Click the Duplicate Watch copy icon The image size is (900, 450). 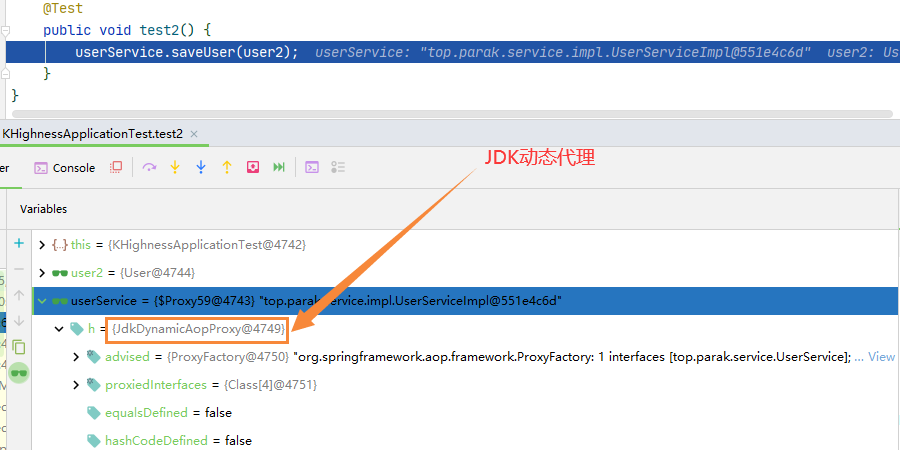19,347
